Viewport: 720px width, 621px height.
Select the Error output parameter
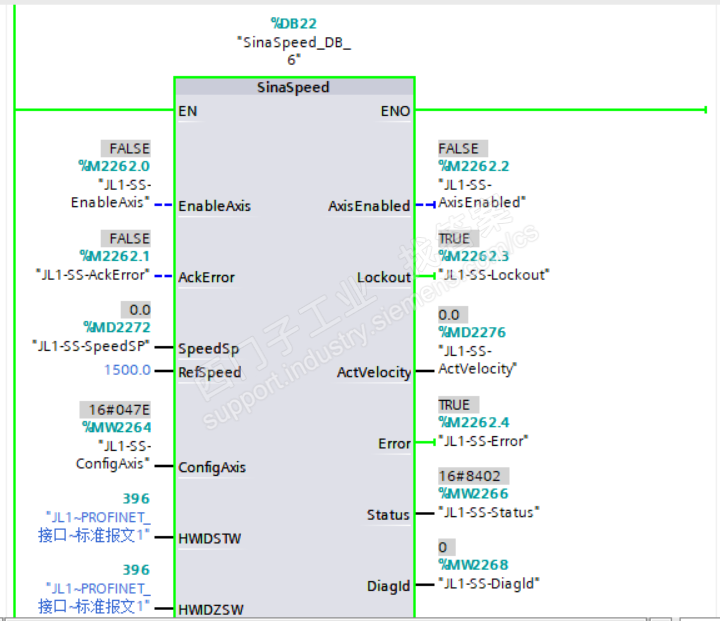coord(394,444)
